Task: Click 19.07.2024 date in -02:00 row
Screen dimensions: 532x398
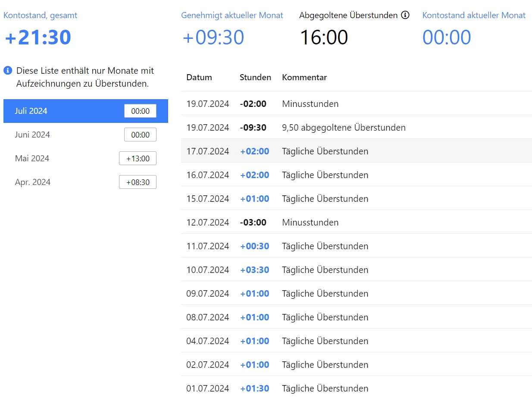Action: click(208, 104)
